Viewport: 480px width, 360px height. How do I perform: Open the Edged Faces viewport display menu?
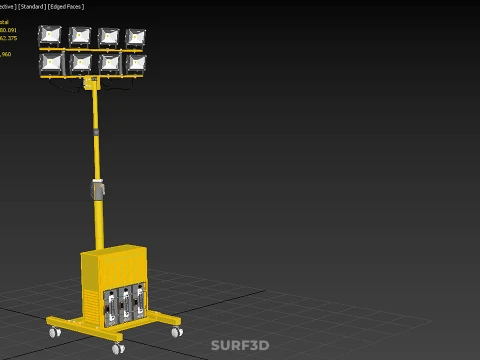(x=66, y=7)
